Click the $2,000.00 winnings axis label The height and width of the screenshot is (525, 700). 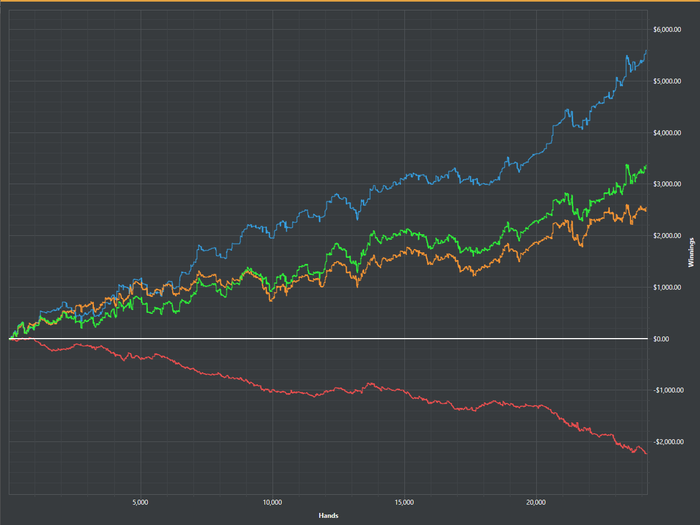point(667,236)
